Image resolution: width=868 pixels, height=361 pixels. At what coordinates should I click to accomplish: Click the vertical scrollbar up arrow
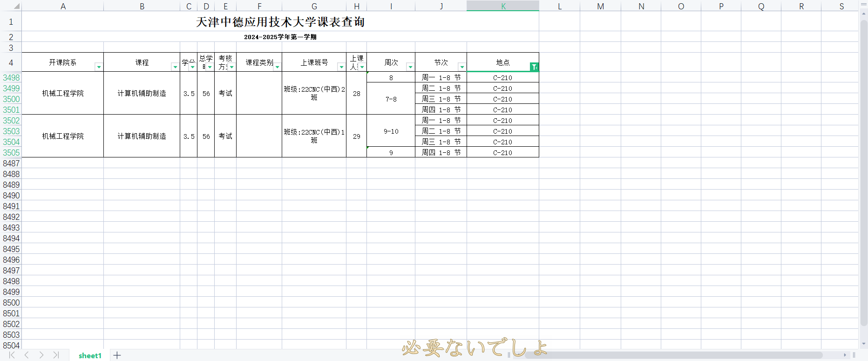click(864, 14)
